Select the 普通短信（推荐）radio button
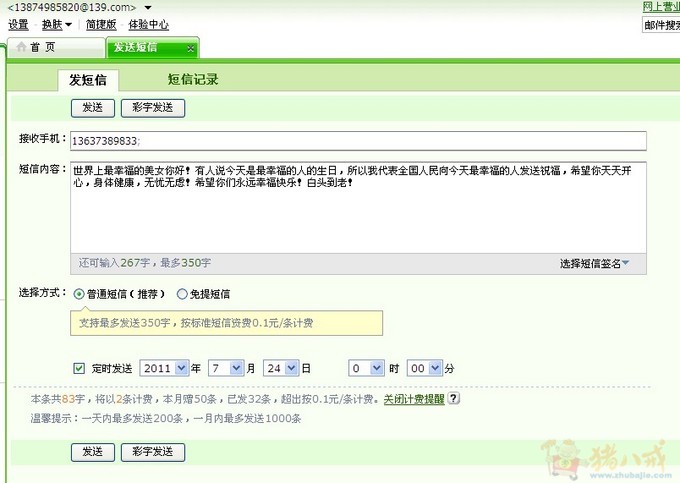Image resolution: width=680 pixels, height=483 pixels. click(x=78, y=294)
